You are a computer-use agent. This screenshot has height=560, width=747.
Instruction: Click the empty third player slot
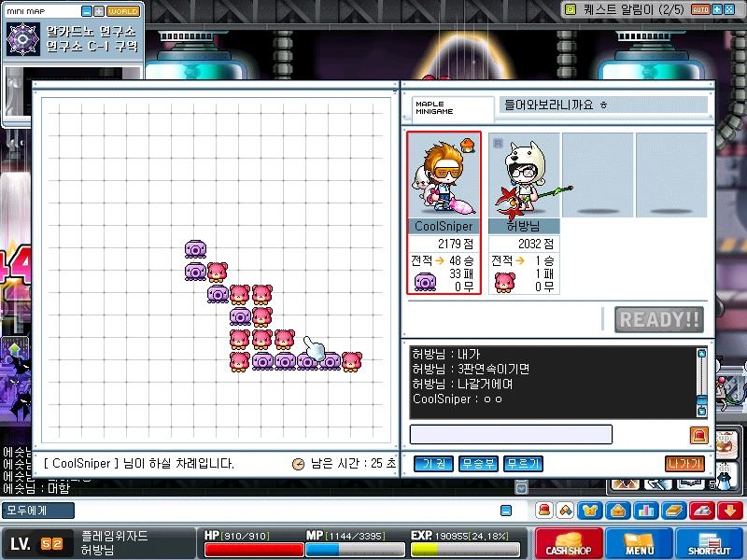pos(598,175)
